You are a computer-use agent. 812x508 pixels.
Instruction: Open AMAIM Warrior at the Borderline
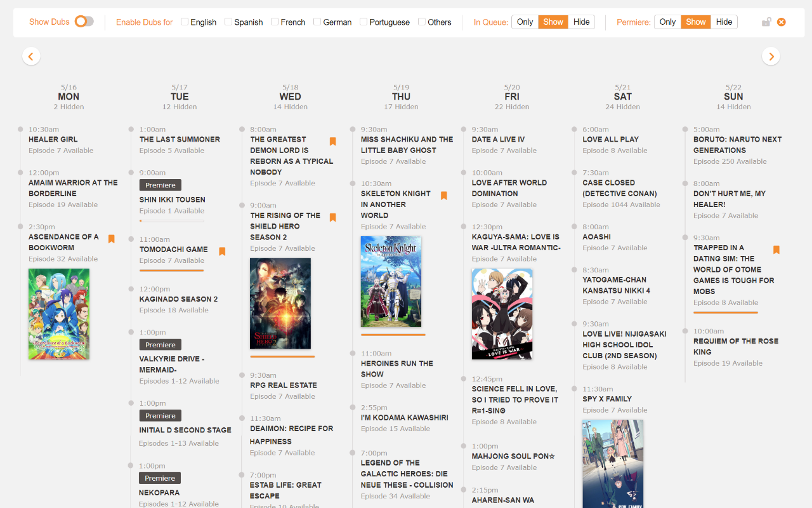(x=73, y=188)
